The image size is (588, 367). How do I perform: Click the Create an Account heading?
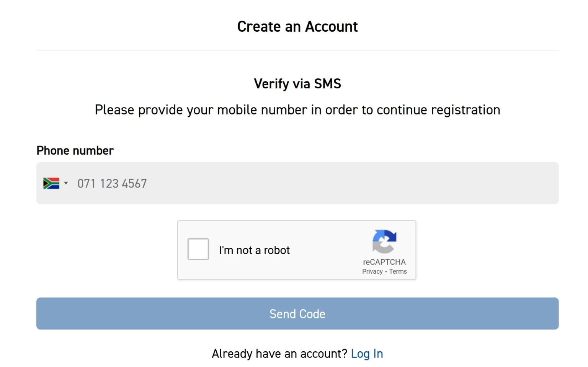[297, 26]
